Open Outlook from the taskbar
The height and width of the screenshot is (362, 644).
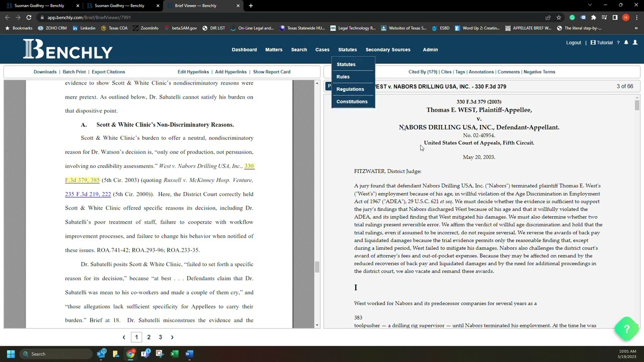click(101, 354)
